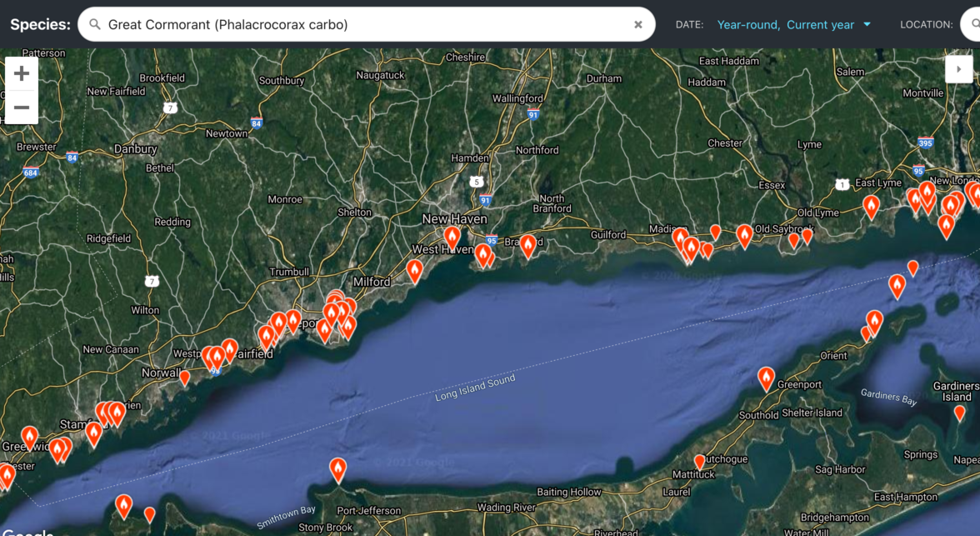Screen dimensions: 980x536
Task: Click the marker north of Port Jefferson
Action: point(337,469)
